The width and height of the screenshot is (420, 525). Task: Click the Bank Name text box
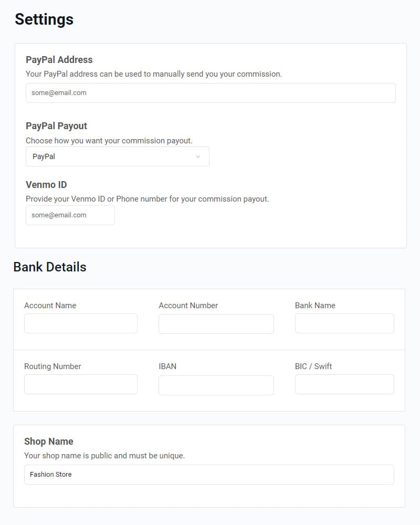(344, 323)
